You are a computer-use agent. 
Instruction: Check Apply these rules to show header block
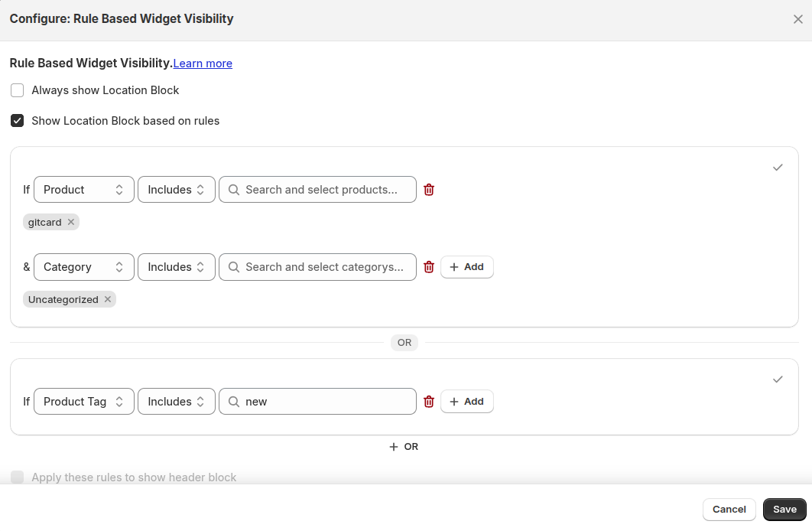tap(17, 477)
